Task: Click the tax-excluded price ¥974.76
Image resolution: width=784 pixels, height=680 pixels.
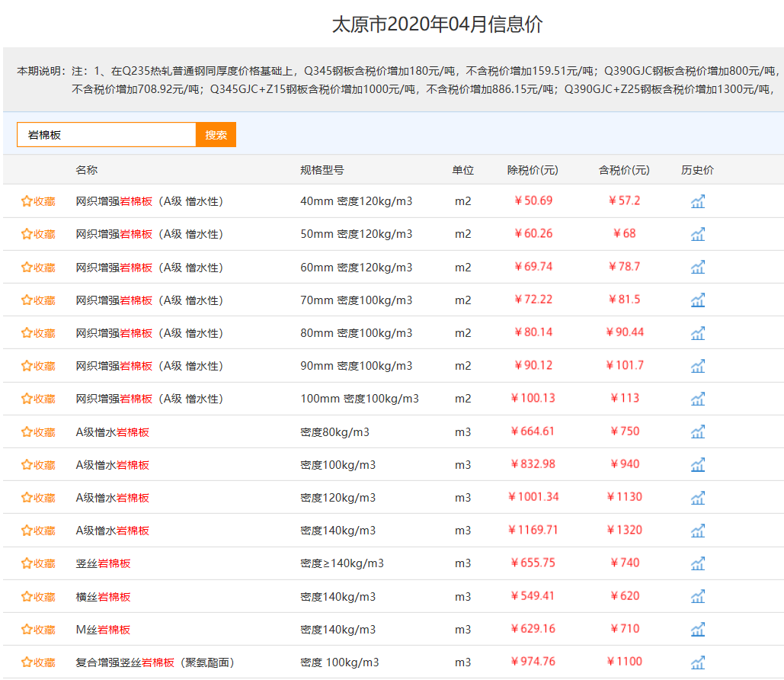Action: point(533,662)
